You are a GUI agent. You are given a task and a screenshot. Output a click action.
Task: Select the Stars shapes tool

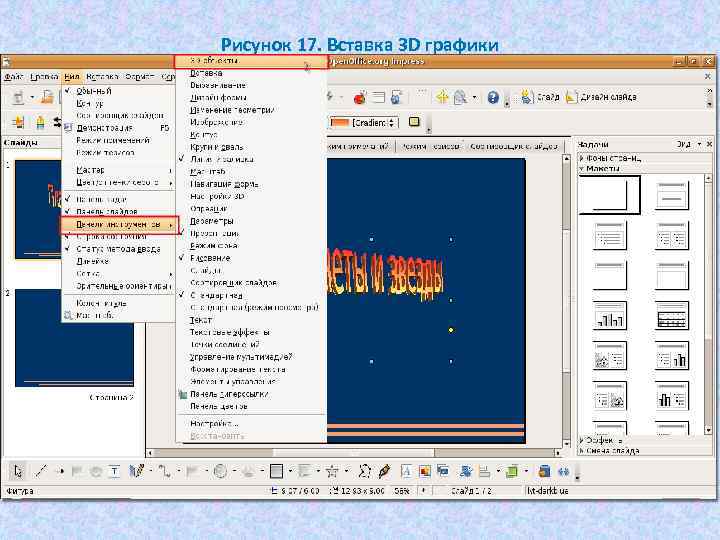pos(332,471)
